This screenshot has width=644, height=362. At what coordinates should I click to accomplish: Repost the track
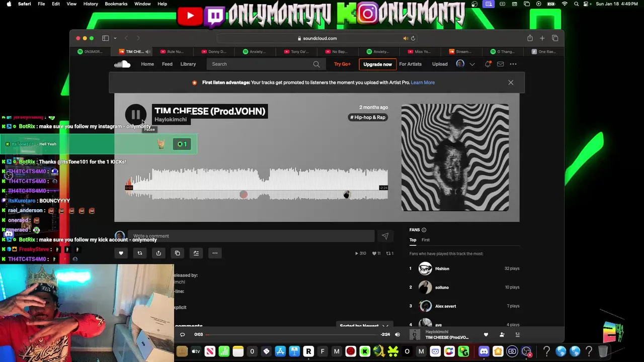140,253
